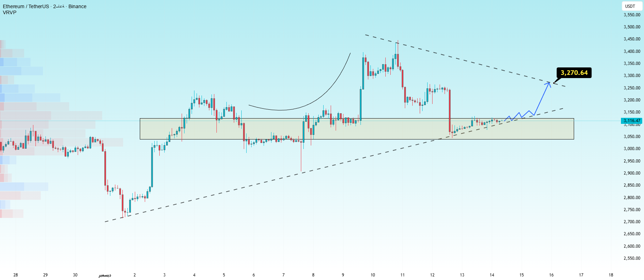Click the 3,500.00 price axis label
Viewport: 644px width, 280px height.
pos(632,27)
